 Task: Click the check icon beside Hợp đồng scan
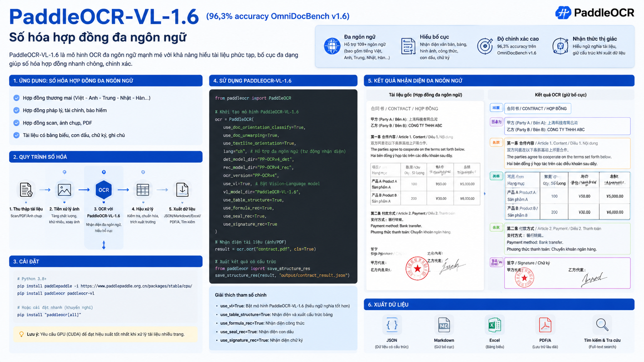pos(17,123)
